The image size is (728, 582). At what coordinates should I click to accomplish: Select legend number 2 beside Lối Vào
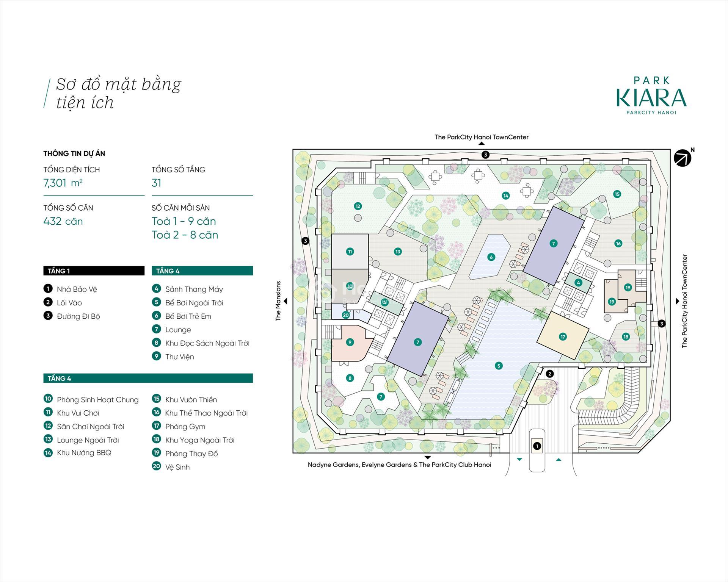point(48,302)
